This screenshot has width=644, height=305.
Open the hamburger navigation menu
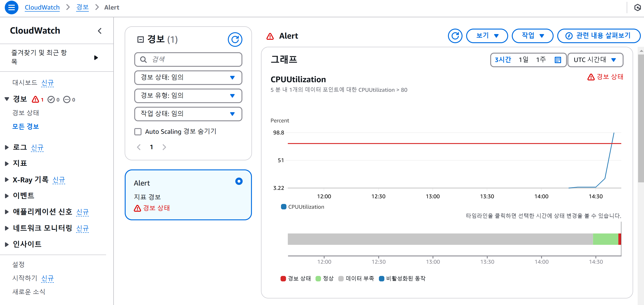(12, 7)
